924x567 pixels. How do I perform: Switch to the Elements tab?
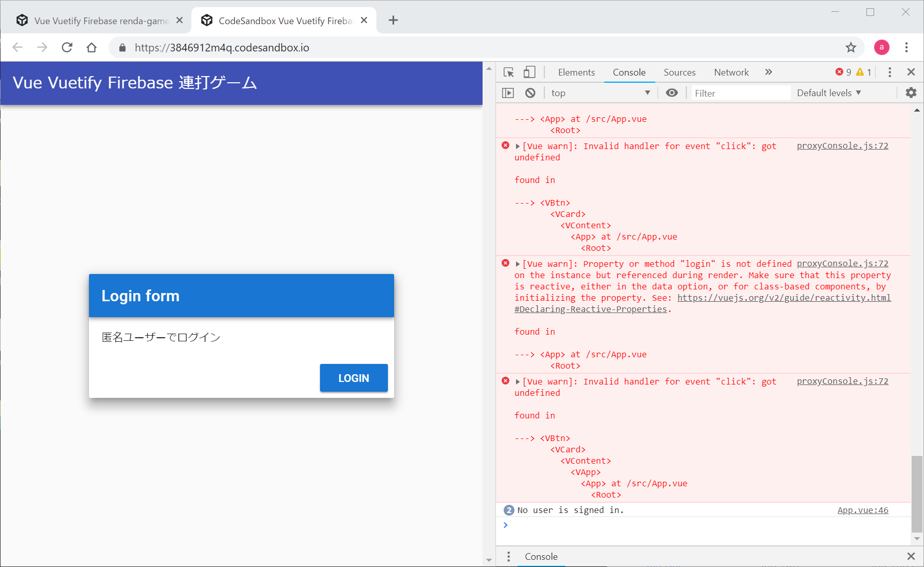576,72
